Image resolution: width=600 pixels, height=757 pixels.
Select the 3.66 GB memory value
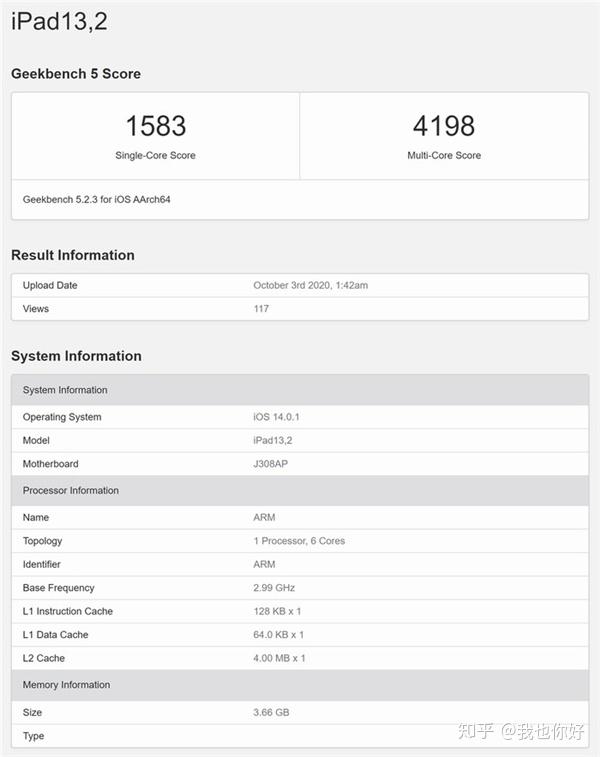click(x=271, y=713)
